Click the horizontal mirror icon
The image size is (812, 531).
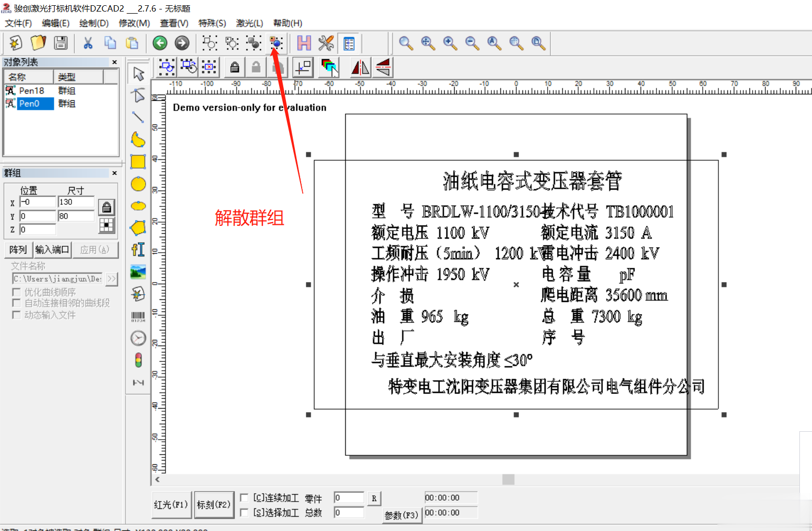click(x=360, y=67)
